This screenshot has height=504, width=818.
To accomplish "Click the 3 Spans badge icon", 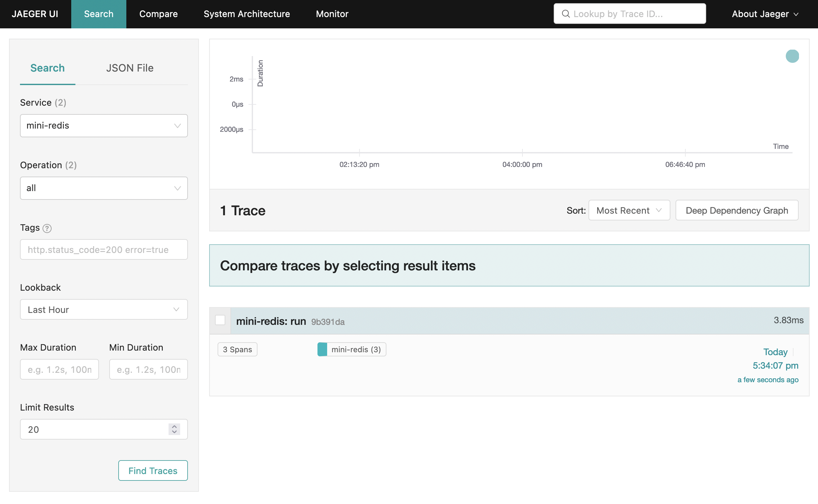I will pos(237,349).
